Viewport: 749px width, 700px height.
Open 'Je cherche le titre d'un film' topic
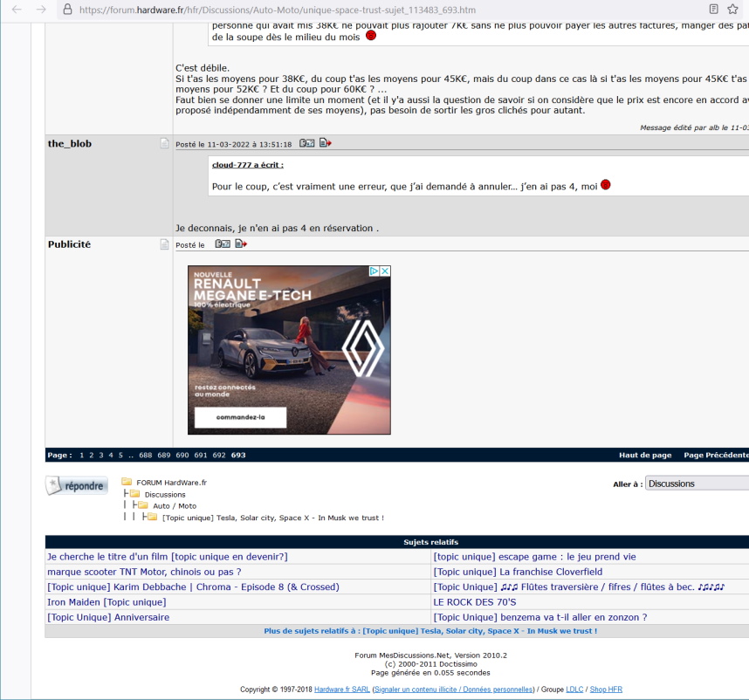[x=168, y=557]
